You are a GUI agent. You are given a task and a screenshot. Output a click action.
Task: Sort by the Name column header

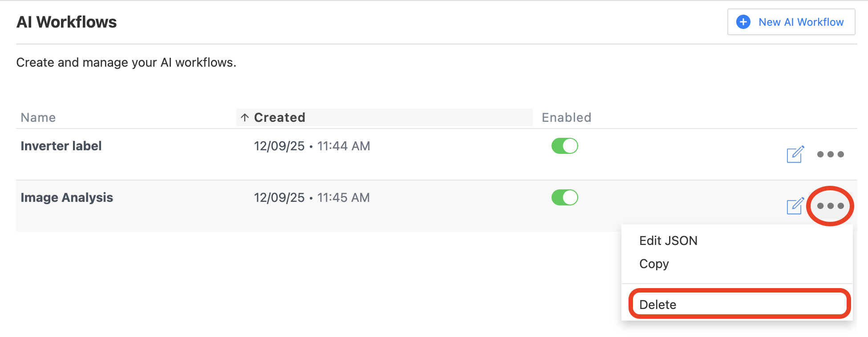(38, 117)
